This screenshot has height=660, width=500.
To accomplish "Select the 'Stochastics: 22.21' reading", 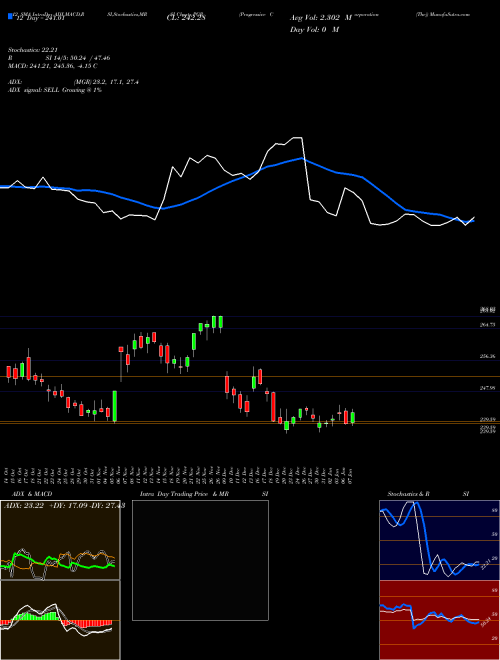I will pyautogui.click(x=33, y=50).
